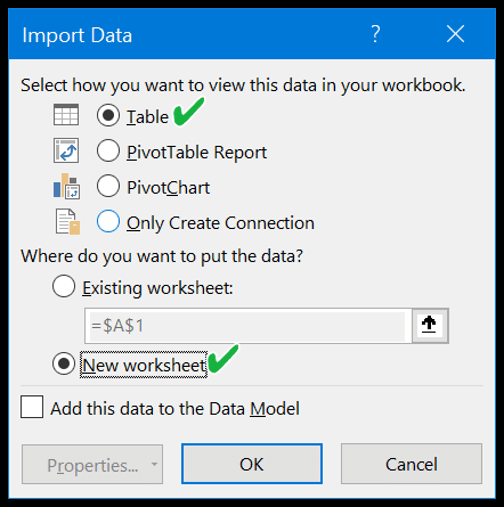Click the Cancel button

[x=411, y=464]
